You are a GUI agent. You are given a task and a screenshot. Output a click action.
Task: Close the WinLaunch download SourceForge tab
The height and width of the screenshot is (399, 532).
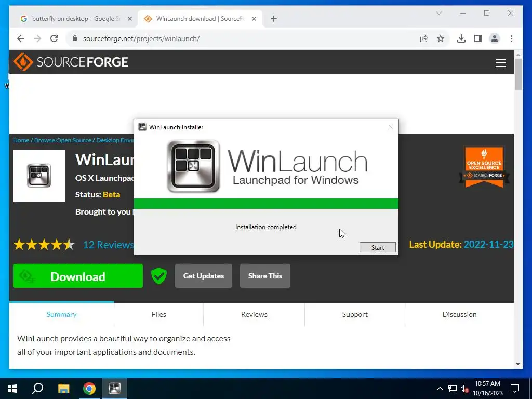click(254, 19)
